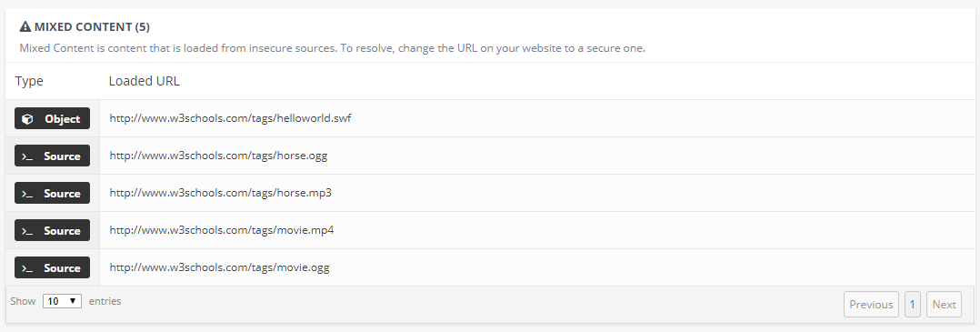
Task: Click the cube icon on Object badge
Action: (x=27, y=119)
